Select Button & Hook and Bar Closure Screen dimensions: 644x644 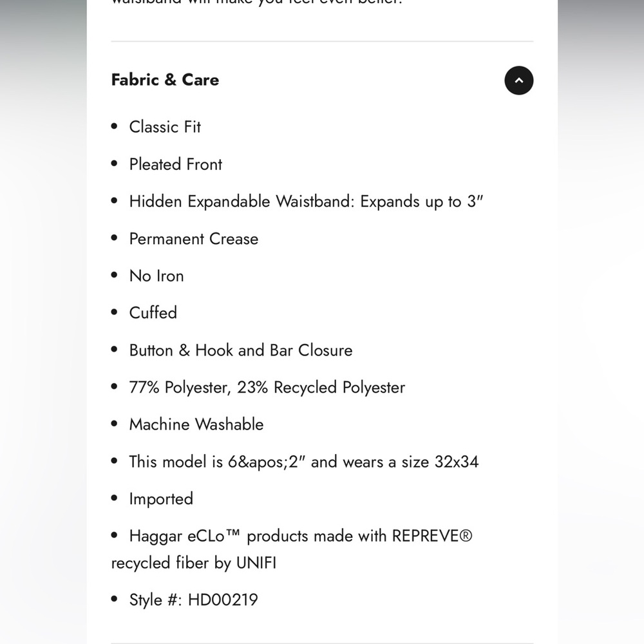[x=241, y=350]
